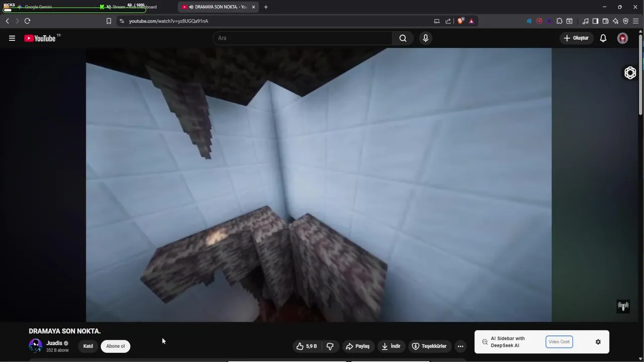Open the extensions puzzle icon
The width and height of the screenshot is (644, 362).
tap(559, 21)
